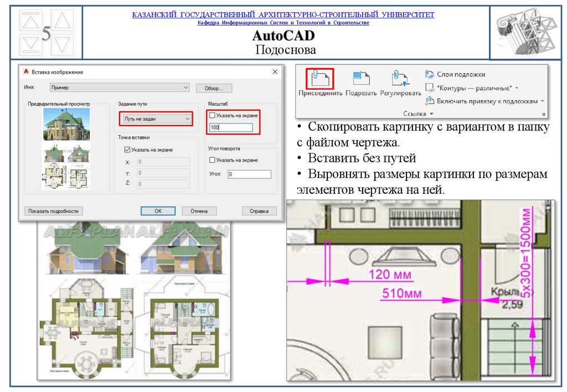The width and height of the screenshot is (567, 392).
Task: Click the 5x300=1500мм vertical dimension text
Action: pos(527,253)
